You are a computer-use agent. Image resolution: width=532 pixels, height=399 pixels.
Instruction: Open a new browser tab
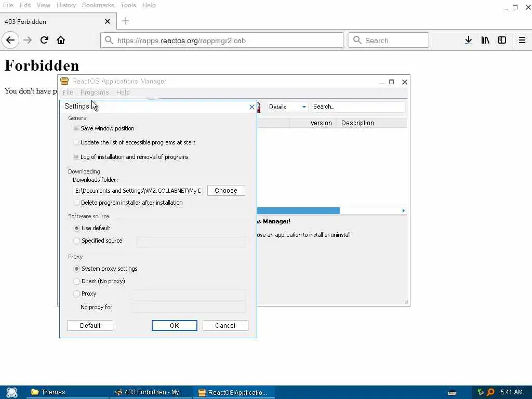click(125, 21)
